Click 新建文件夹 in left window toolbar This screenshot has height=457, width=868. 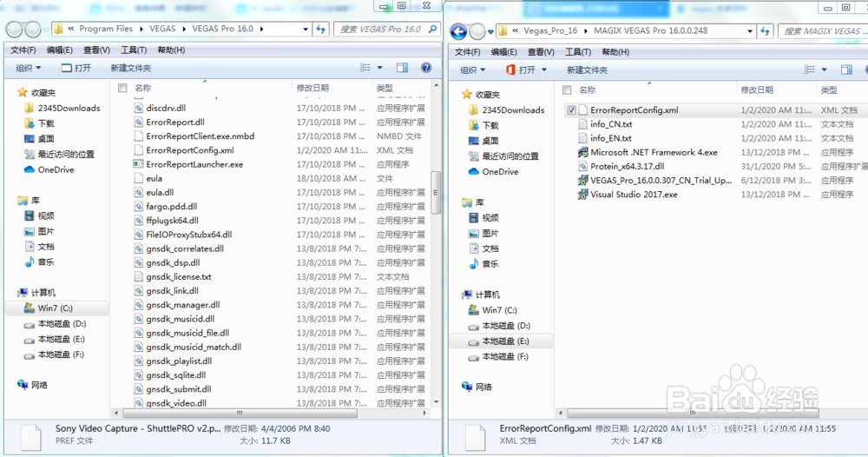tap(131, 68)
